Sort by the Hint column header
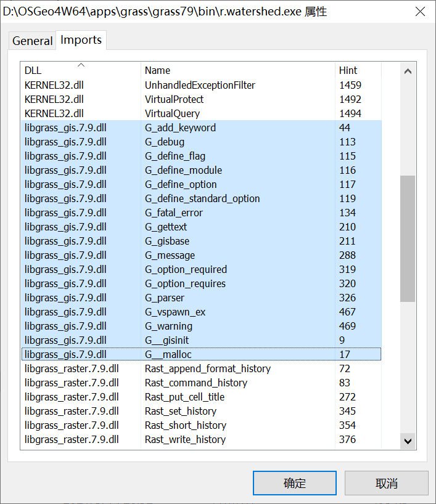The image size is (436, 504). (x=358, y=70)
